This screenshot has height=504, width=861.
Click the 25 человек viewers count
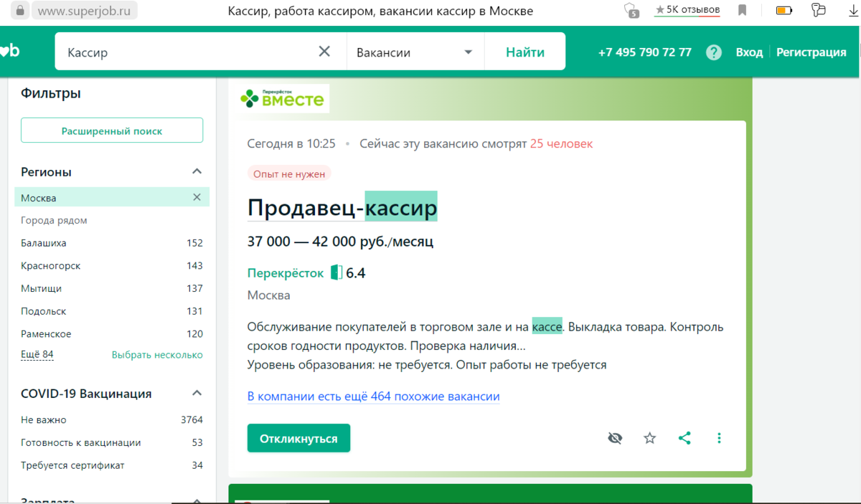pyautogui.click(x=561, y=143)
